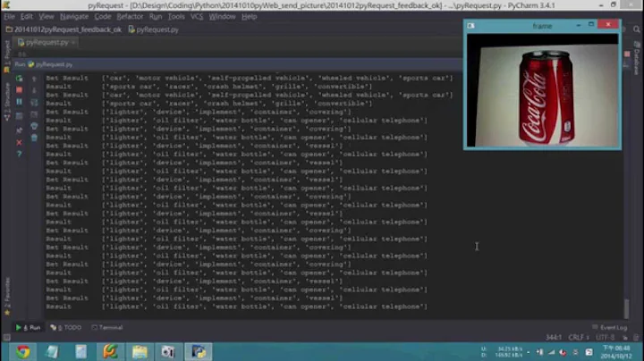644x361 pixels.
Task: Open the Window menu
Action: [222, 16]
